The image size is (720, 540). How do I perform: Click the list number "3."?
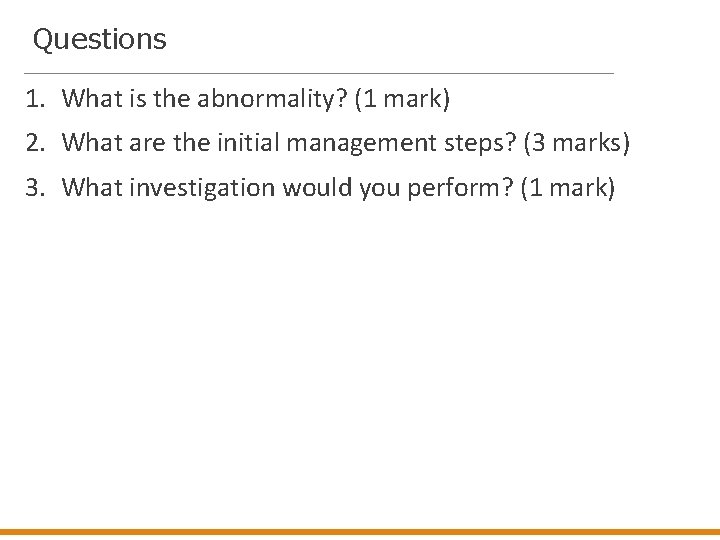[36, 188]
